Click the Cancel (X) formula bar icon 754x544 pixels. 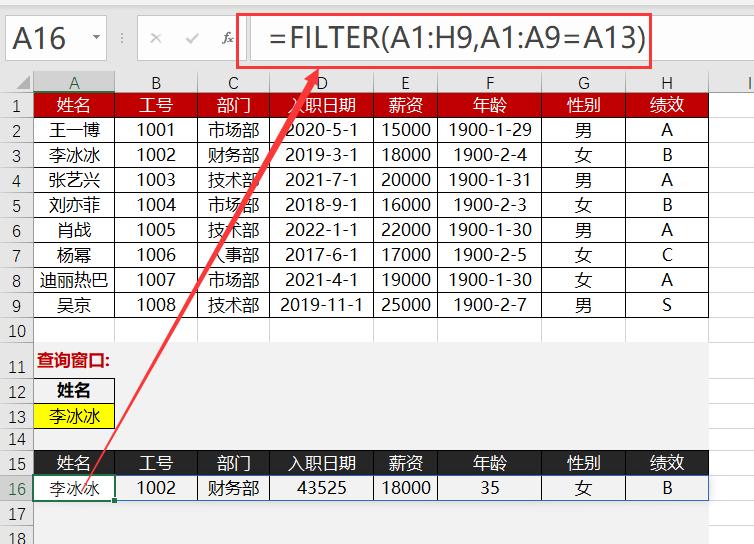155,38
